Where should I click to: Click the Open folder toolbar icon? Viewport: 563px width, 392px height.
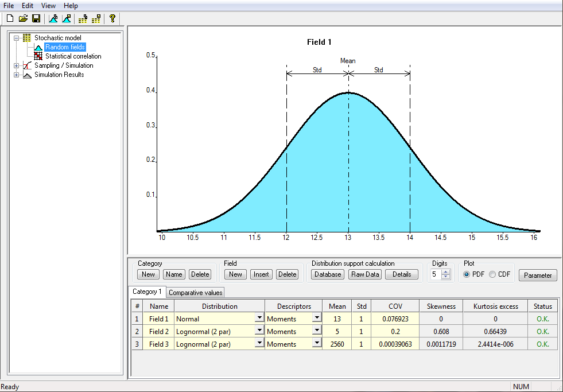[x=23, y=19]
